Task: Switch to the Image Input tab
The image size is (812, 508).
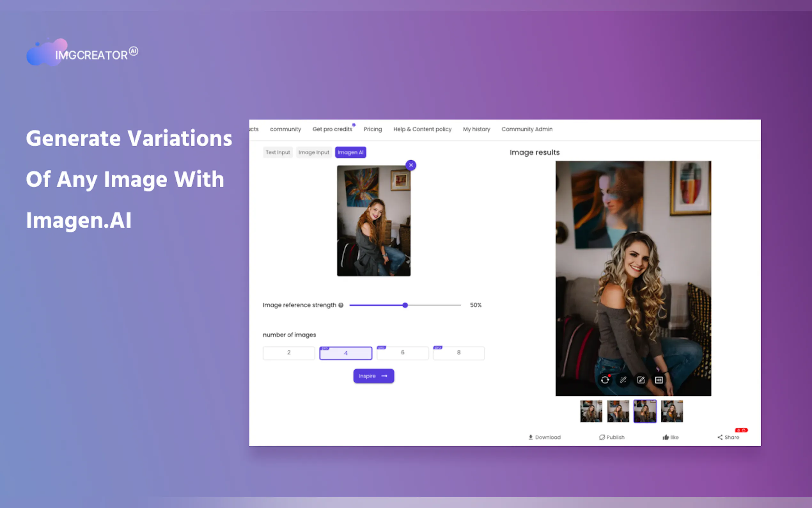Action: (x=314, y=152)
